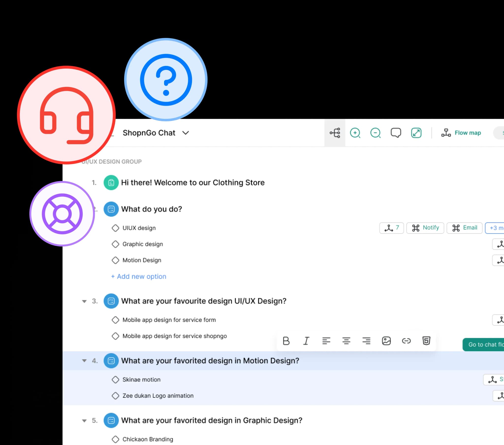Insert a hyperlink via link icon
504x445 pixels.
pyautogui.click(x=406, y=341)
